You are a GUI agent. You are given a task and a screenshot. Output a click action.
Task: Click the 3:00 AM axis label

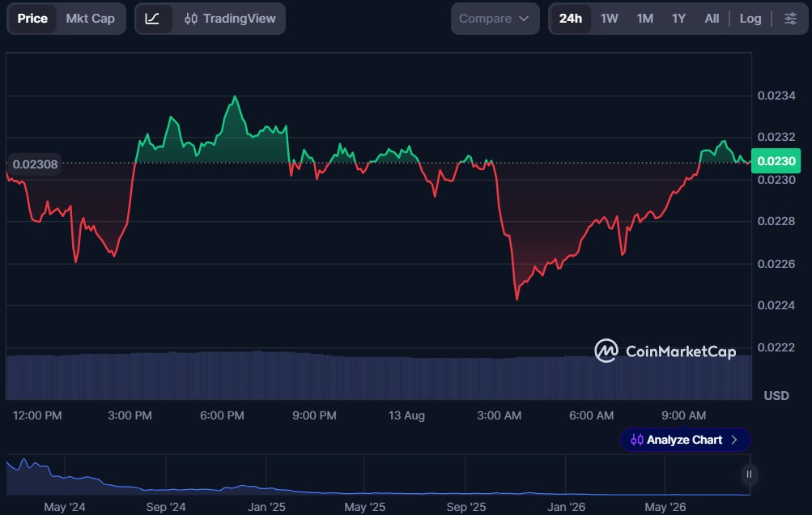point(500,415)
